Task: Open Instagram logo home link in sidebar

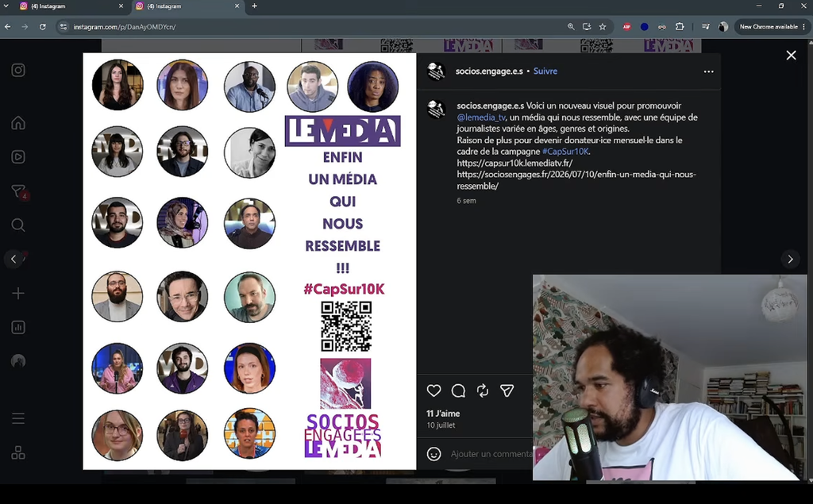Action: click(x=18, y=70)
